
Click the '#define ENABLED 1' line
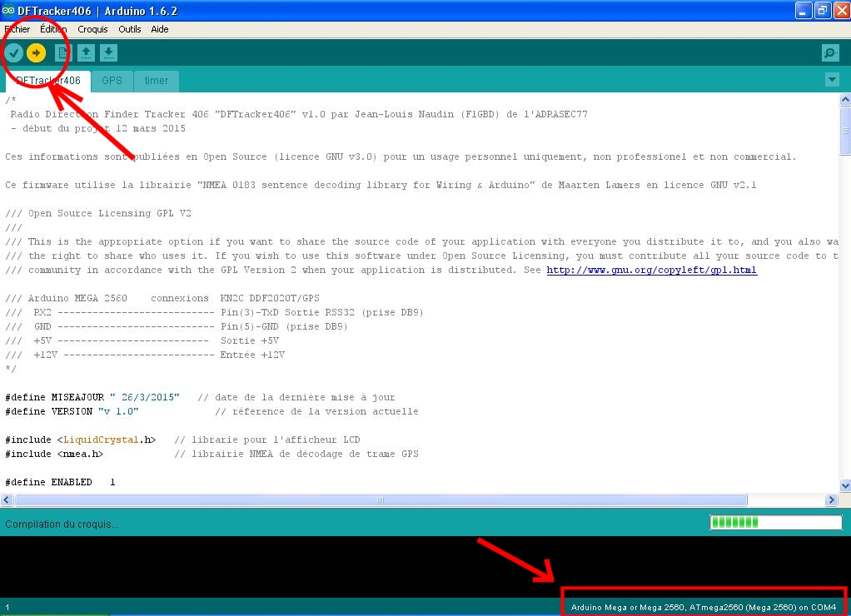[60, 482]
